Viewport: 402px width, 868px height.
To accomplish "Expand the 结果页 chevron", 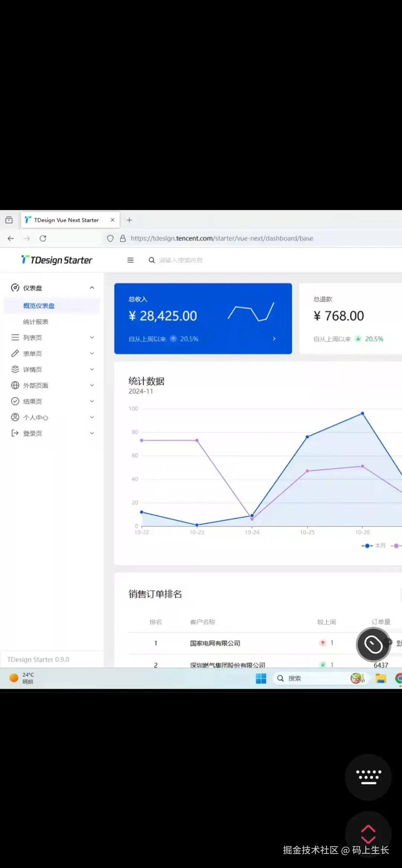I will [x=92, y=401].
